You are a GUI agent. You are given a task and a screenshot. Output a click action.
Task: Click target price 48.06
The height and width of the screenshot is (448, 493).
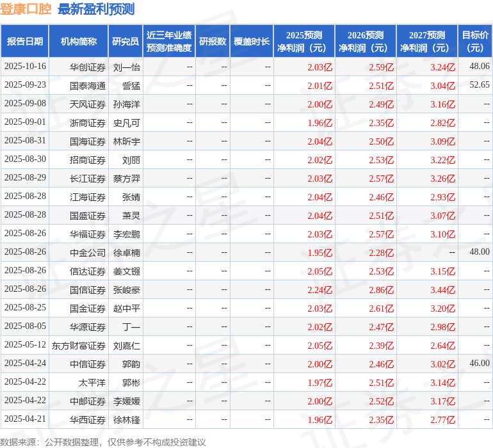pos(480,66)
